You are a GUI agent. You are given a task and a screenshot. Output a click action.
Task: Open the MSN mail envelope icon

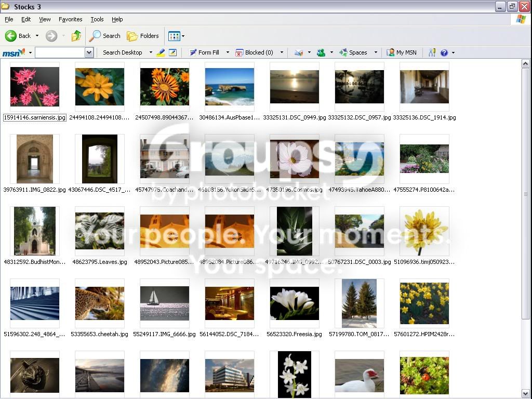click(x=299, y=52)
